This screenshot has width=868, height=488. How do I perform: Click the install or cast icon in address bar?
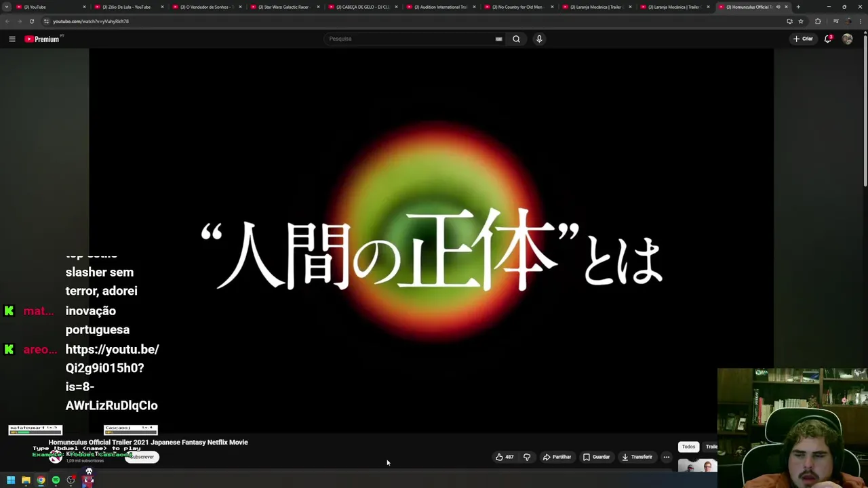pyautogui.click(x=789, y=21)
